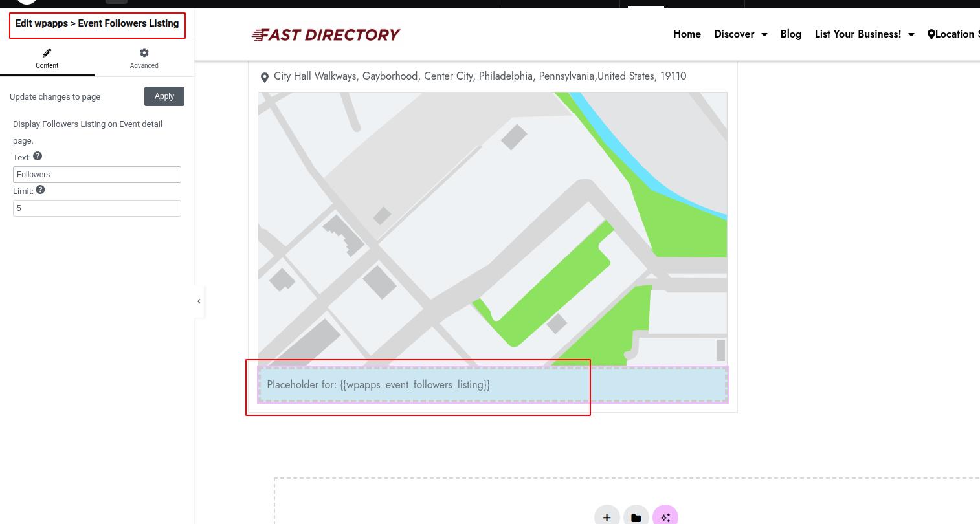The width and height of the screenshot is (980, 524).
Task: Click the AI sparkle button
Action: click(x=665, y=516)
